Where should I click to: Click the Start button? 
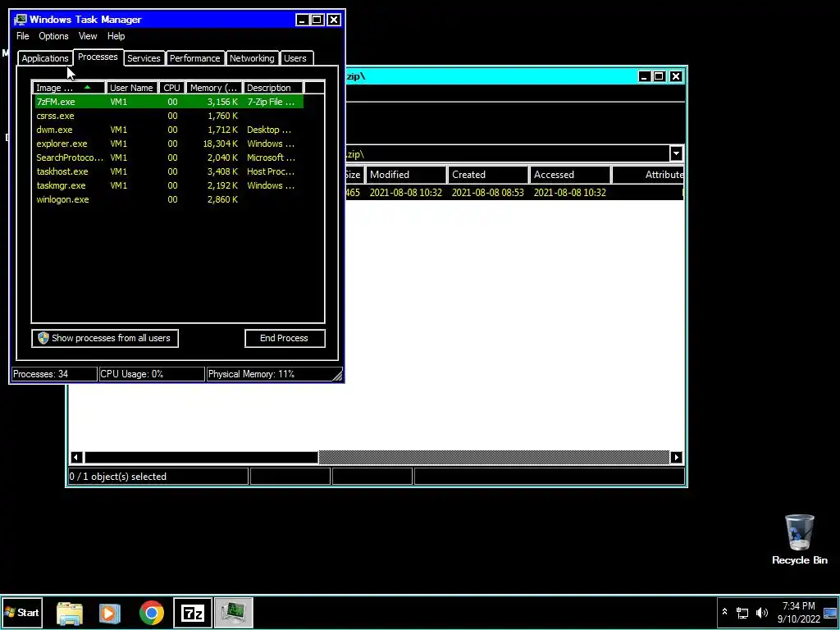pyautogui.click(x=22, y=612)
